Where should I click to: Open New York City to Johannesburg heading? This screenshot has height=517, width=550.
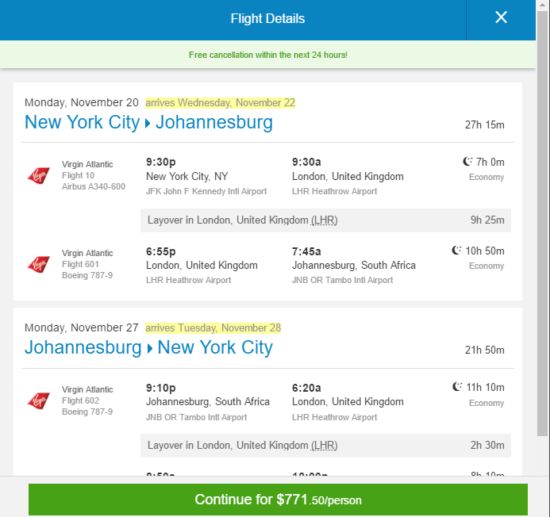tap(148, 122)
